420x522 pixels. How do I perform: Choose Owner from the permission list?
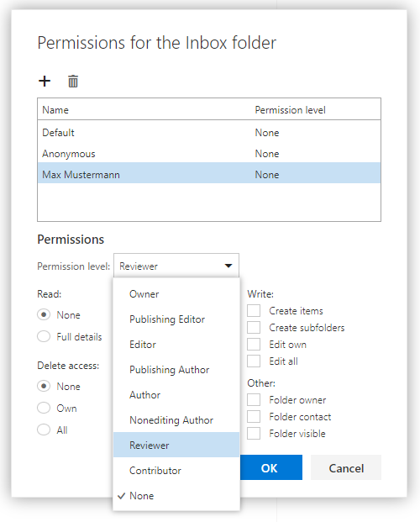pyautogui.click(x=176, y=294)
